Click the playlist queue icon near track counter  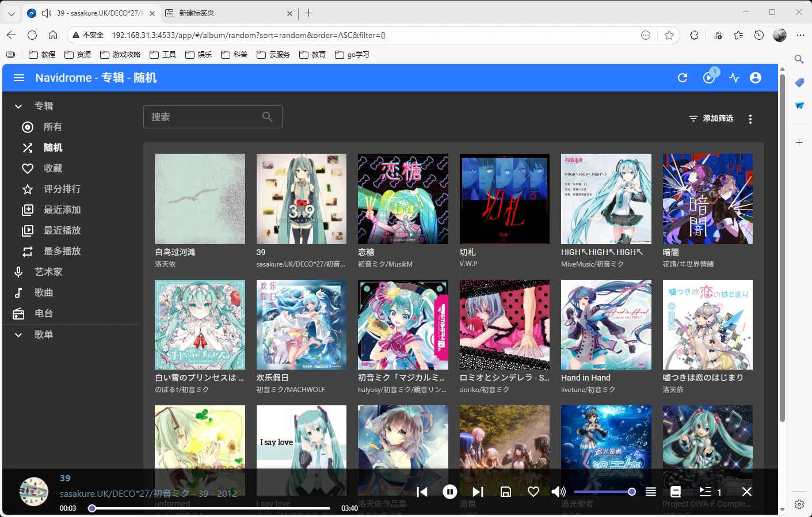[706, 491]
